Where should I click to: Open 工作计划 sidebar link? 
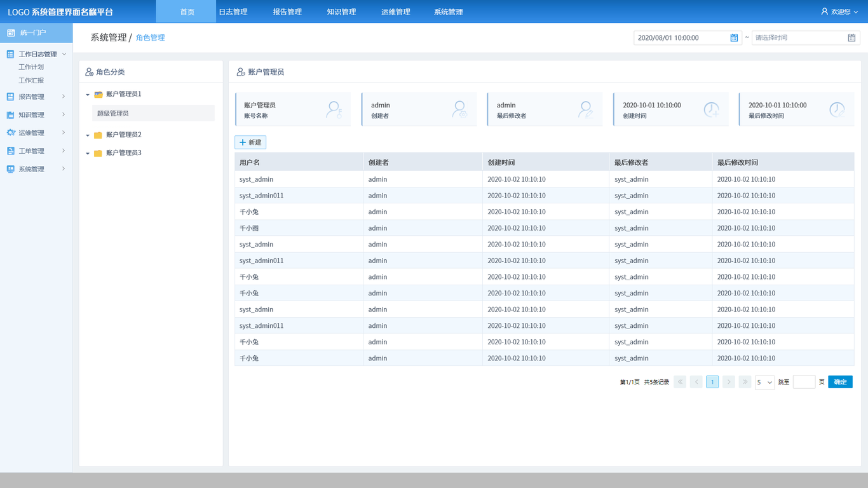pos(31,67)
